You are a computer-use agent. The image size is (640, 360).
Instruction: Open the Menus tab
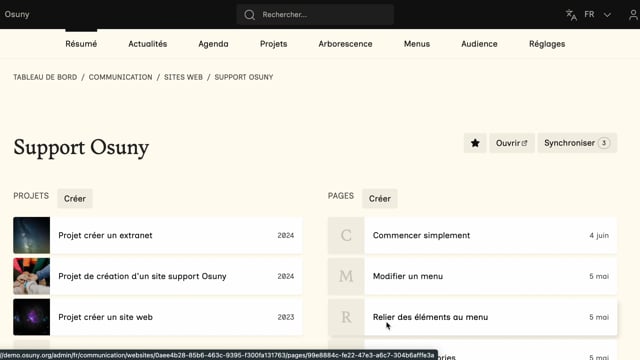pyautogui.click(x=417, y=44)
